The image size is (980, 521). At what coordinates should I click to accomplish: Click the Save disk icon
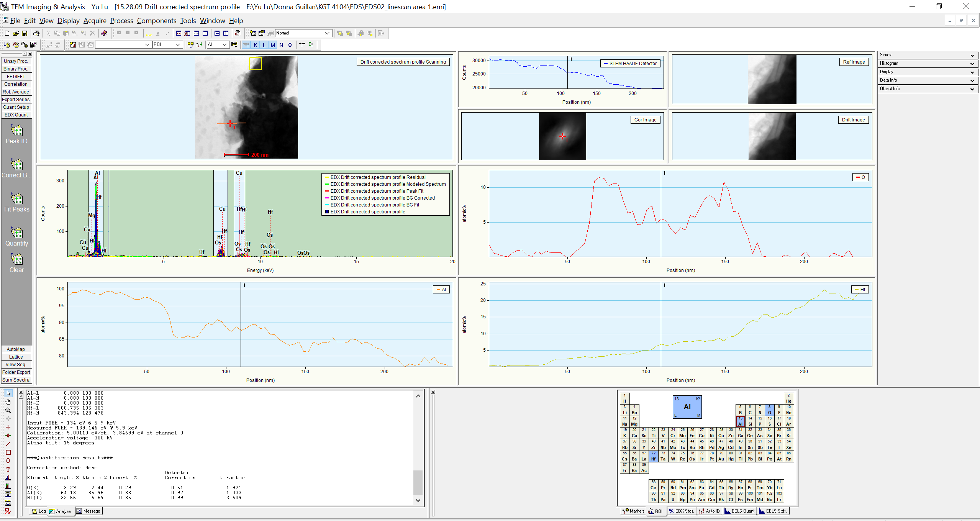click(x=25, y=33)
